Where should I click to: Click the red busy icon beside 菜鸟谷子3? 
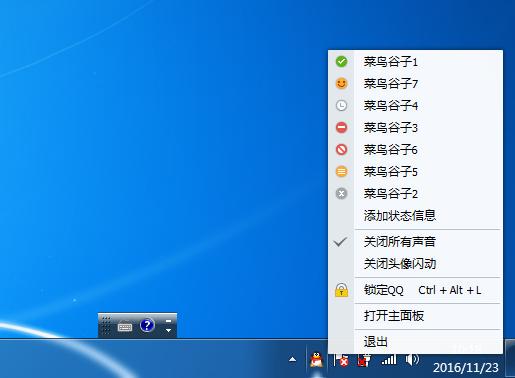(x=341, y=127)
